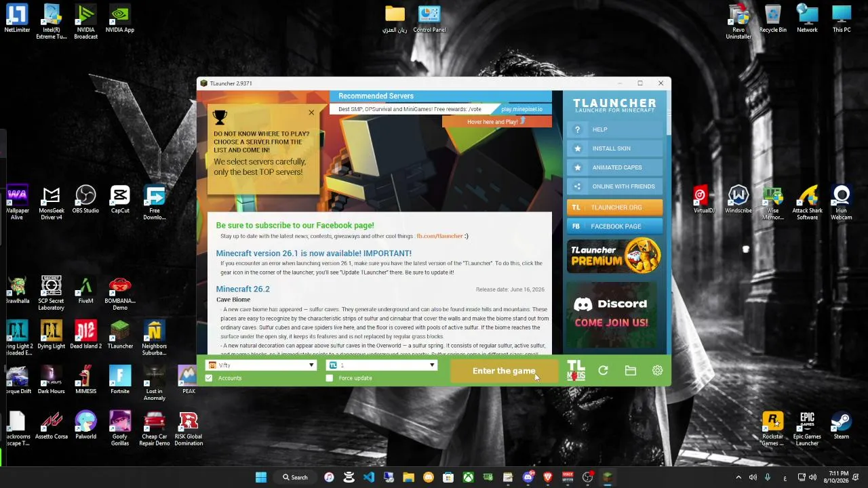This screenshot has height=488, width=868.
Task: Select the This PC desktop icon
Action: pos(842,19)
